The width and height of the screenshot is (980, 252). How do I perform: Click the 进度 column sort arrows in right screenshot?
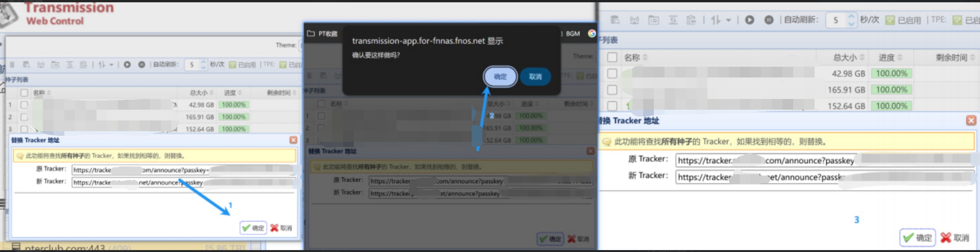pos(900,58)
